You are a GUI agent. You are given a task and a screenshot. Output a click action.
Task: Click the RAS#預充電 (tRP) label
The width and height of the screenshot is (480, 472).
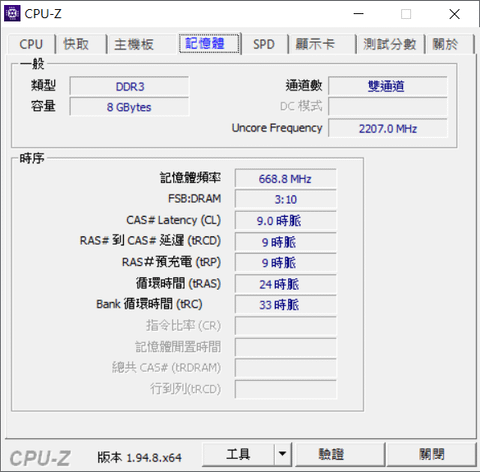pos(171,262)
